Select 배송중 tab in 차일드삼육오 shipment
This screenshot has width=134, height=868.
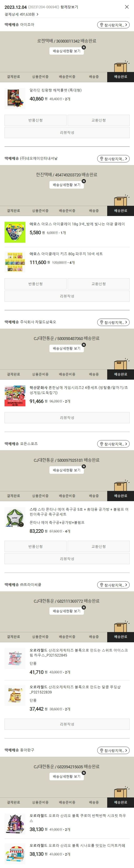pyautogui.click(x=94, y=374)
